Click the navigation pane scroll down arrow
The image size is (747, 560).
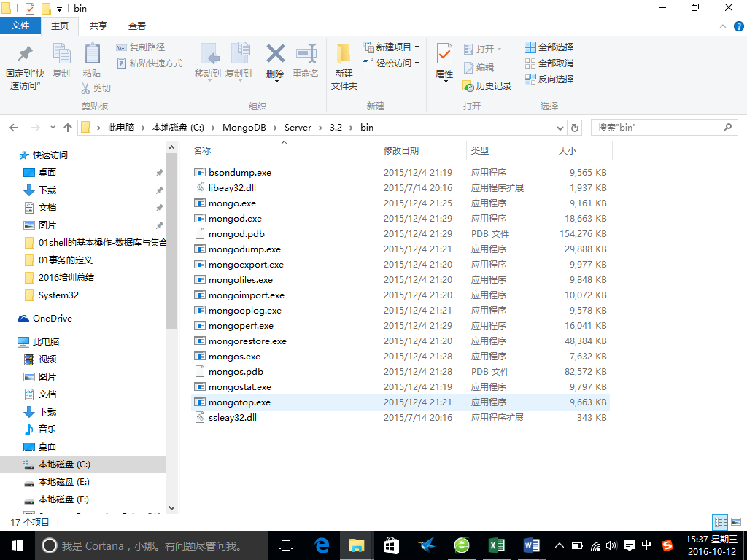(172, 508)
